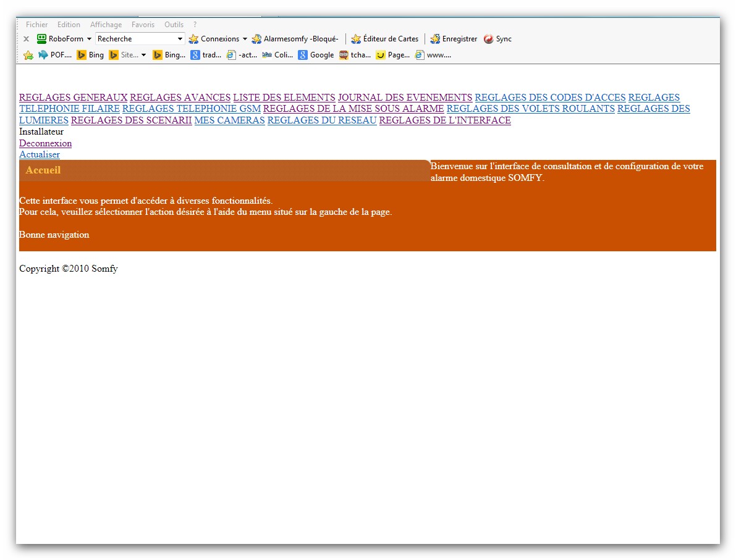Click the Sync icon in toolbar
The height and width of the screenshot is (560, 736).
(x=489, y=39)
